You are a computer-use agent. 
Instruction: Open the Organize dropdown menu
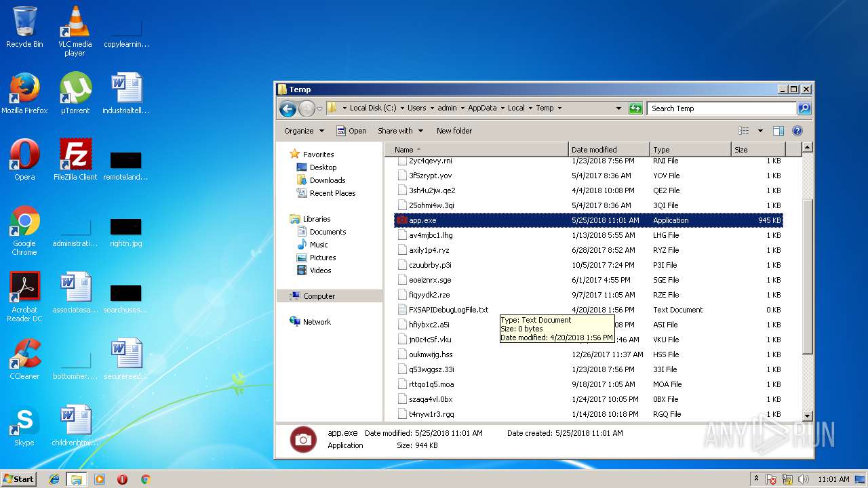coord(304,131)
